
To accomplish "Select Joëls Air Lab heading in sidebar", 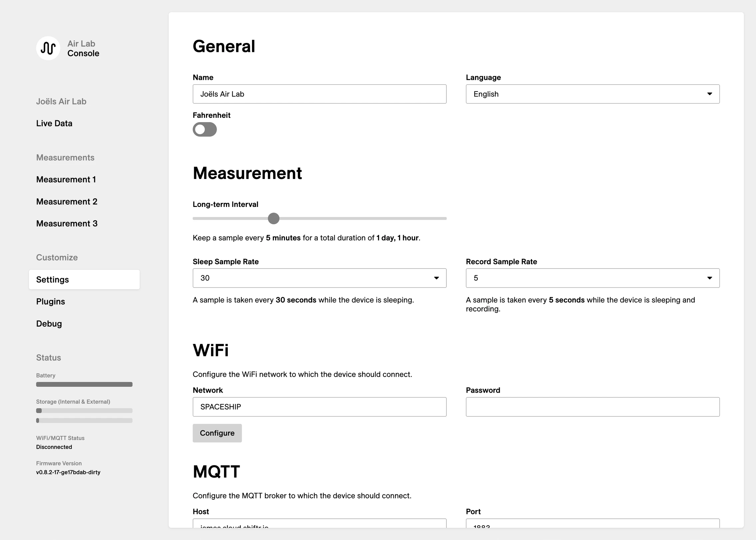I will coord(61,101).
